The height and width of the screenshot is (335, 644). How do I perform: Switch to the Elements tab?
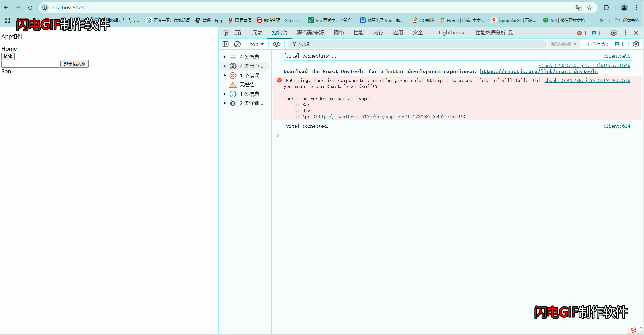tap(257, 33)
